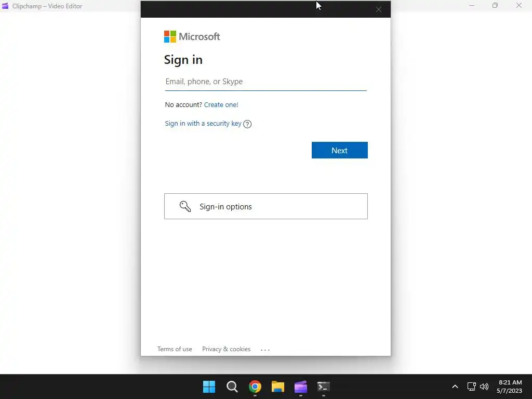
Task: Open the Terms of use link
Action: pos(175,349)
